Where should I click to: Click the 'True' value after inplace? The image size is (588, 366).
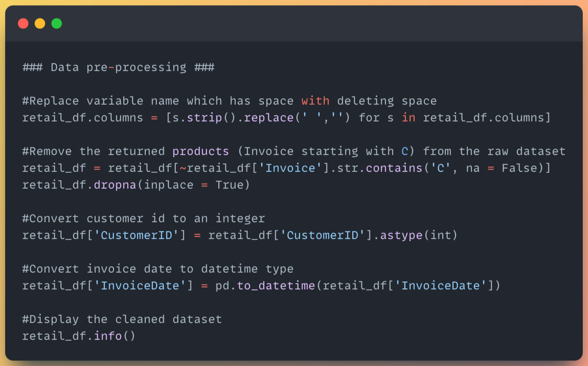pos(229,185)
